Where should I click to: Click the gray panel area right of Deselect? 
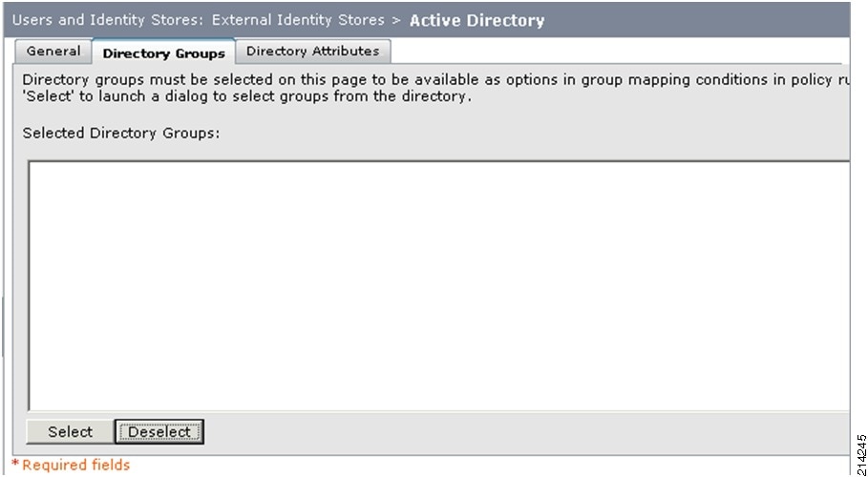pos(526,432)
